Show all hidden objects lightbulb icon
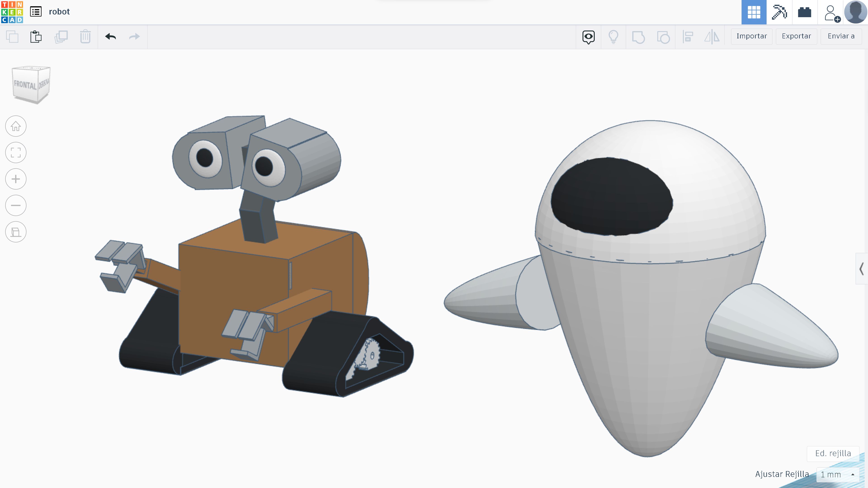The height and width of the screenshot is (488, 868). [613, 37]
